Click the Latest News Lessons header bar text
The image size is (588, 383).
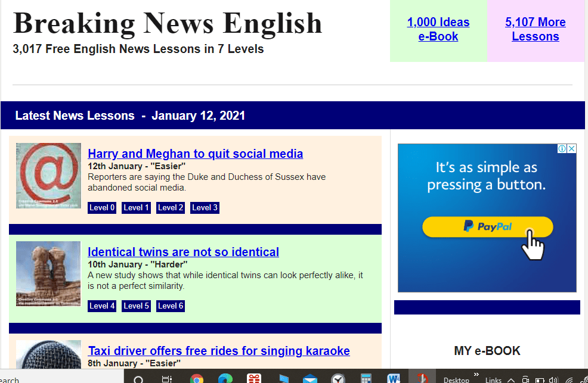tap(130, 116)
